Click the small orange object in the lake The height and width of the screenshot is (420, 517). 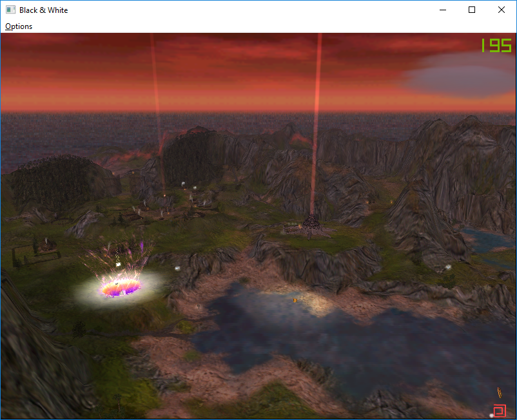coord(295,300)
